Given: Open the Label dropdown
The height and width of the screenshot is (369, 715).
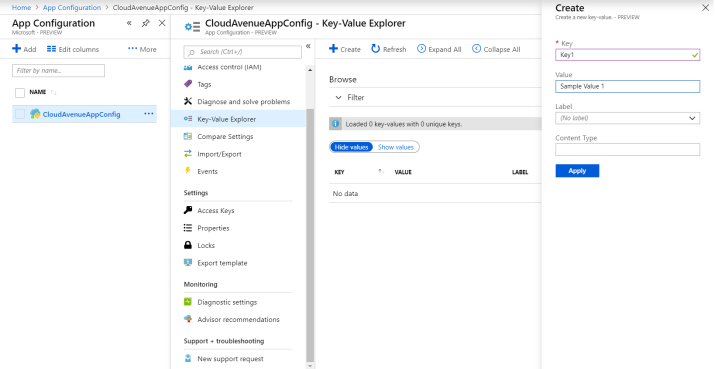Looking at the screenshot, I should pyautogui.click(x=627, y=118).
